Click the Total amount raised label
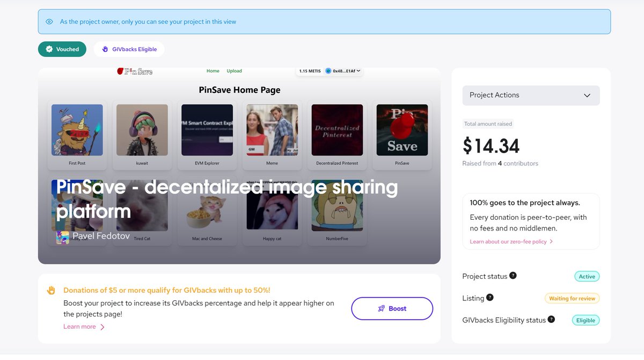 coord(488,124)
